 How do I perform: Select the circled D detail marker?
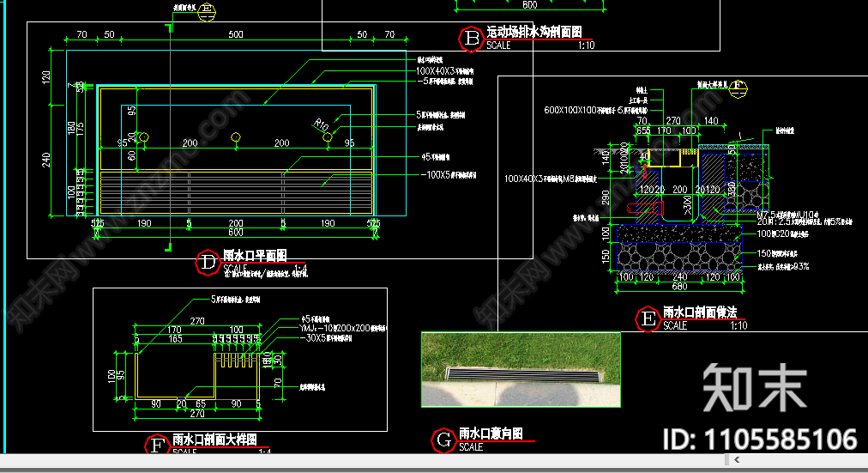pos(208,263)
